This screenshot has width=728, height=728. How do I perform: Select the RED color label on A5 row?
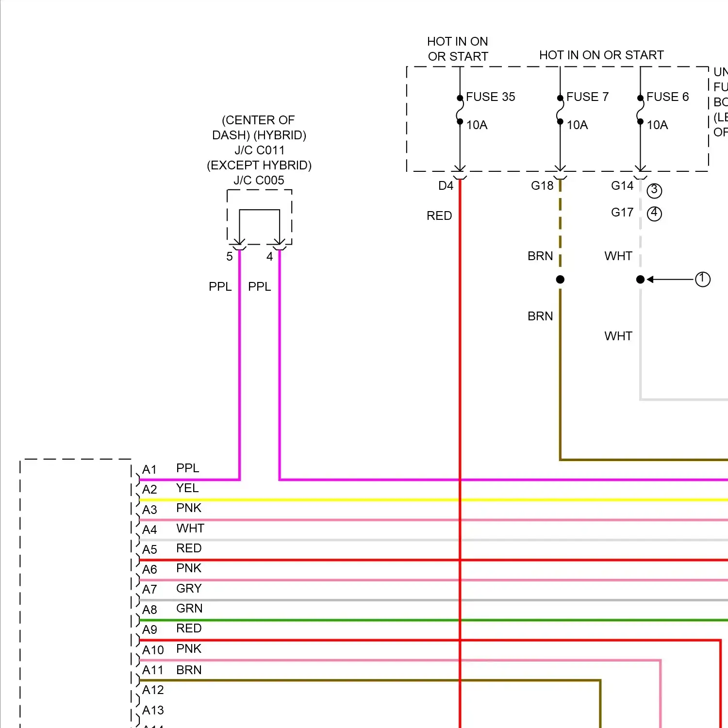point(189,548)
